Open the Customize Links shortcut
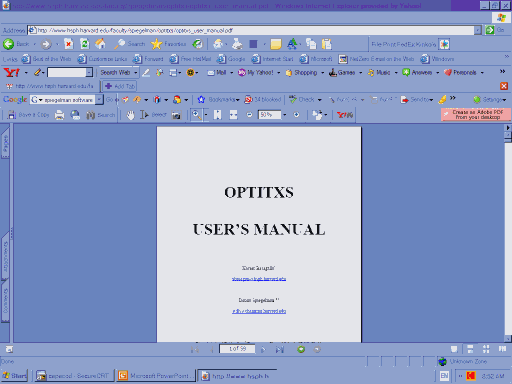Viewport: 512px width, 384px height. point(102,59)
